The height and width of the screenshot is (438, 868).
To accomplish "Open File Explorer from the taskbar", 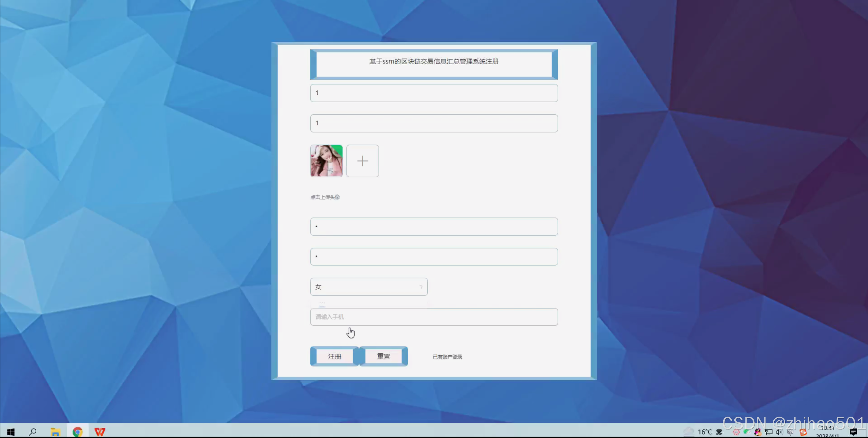I will coord(55,432).
